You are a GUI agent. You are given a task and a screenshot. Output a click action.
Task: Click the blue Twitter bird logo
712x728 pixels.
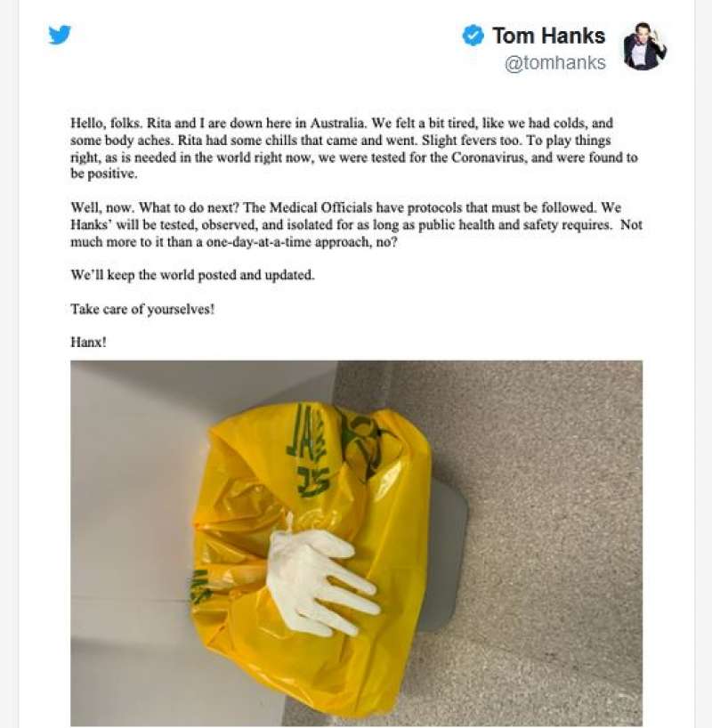point(60,35)
